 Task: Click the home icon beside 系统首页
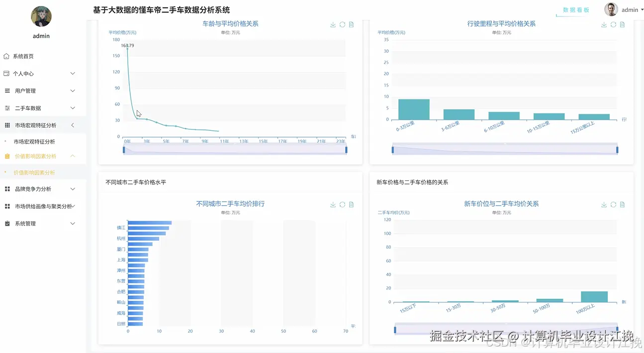tap(6, 56)
